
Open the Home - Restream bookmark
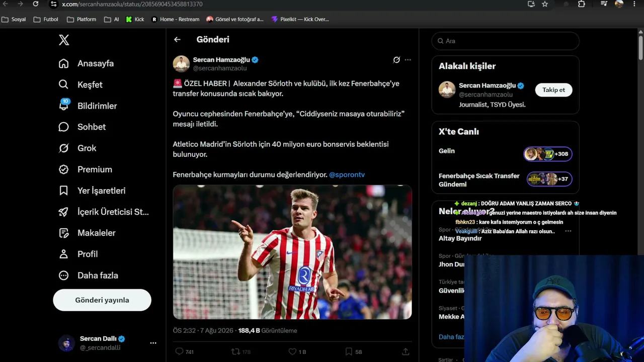(x=176, y=20)
